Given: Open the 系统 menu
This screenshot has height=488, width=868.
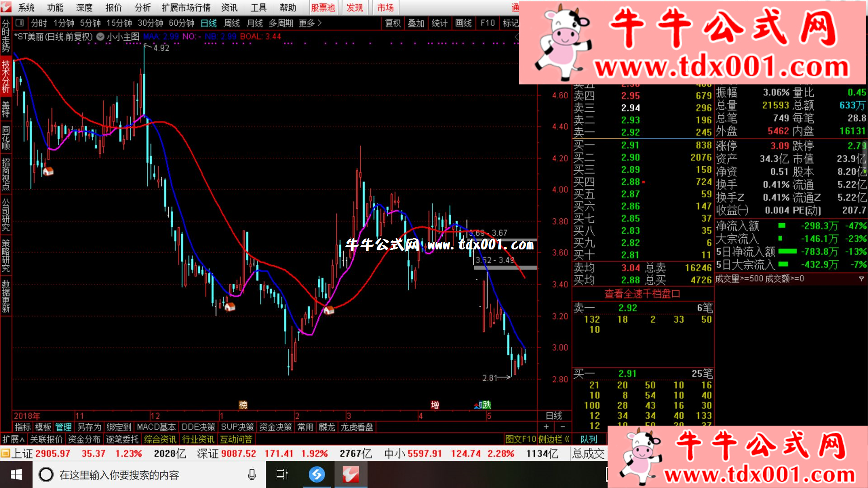Looking at the screenshot, I should [26, 8].
